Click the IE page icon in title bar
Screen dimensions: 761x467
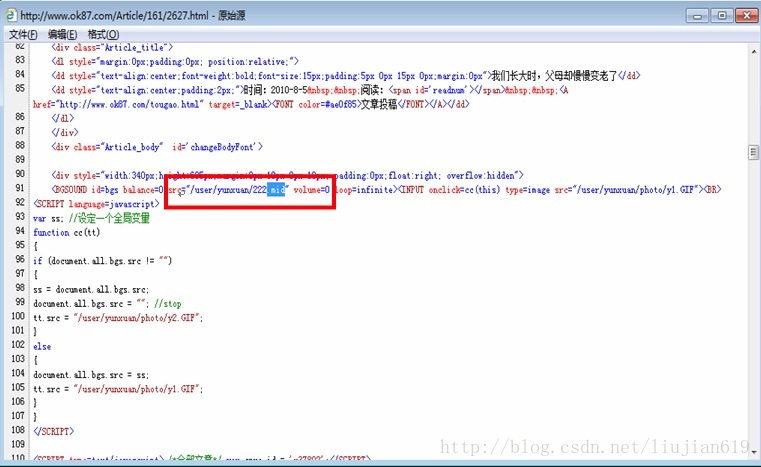11,15
